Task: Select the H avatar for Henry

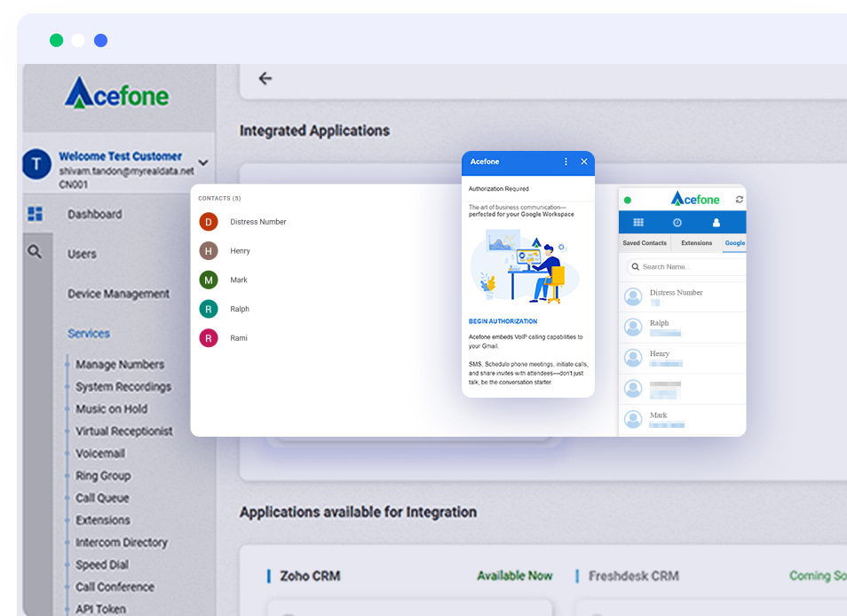Action: point(209,251)
